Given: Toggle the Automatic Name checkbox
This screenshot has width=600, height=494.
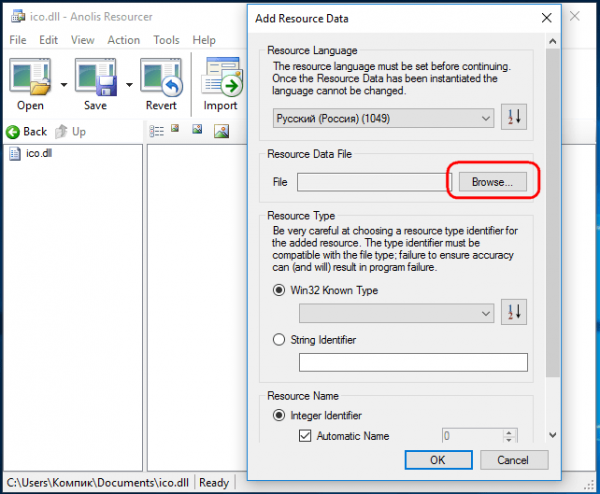Looking at the screenshot, I should coord(304,436).
